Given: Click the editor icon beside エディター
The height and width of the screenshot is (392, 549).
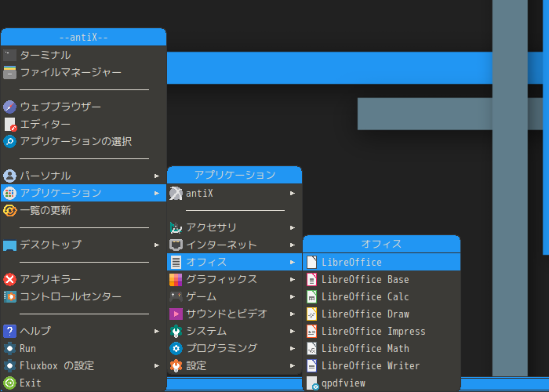Looking at the screenshot, I should (x=9, y=124).
